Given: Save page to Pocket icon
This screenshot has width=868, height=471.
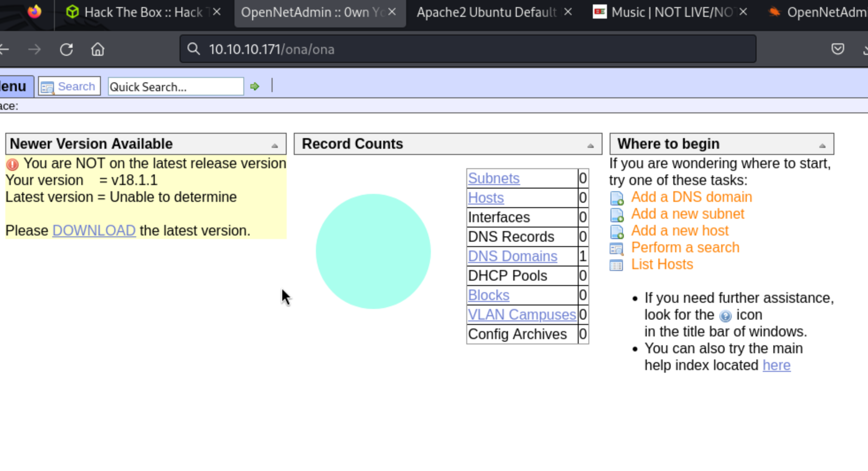Looking at the screenshot, I should pos(837,49).
